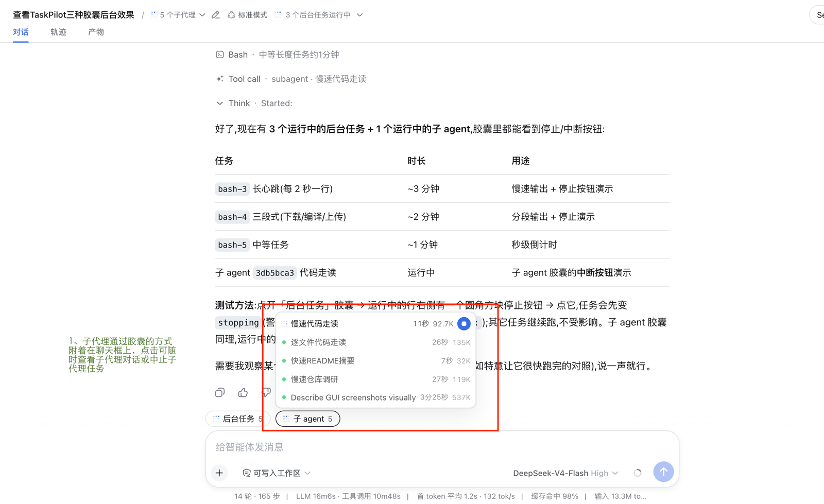The image size is (824, 504).
Task: Send message with the arrow button
Action: (663, 472)
